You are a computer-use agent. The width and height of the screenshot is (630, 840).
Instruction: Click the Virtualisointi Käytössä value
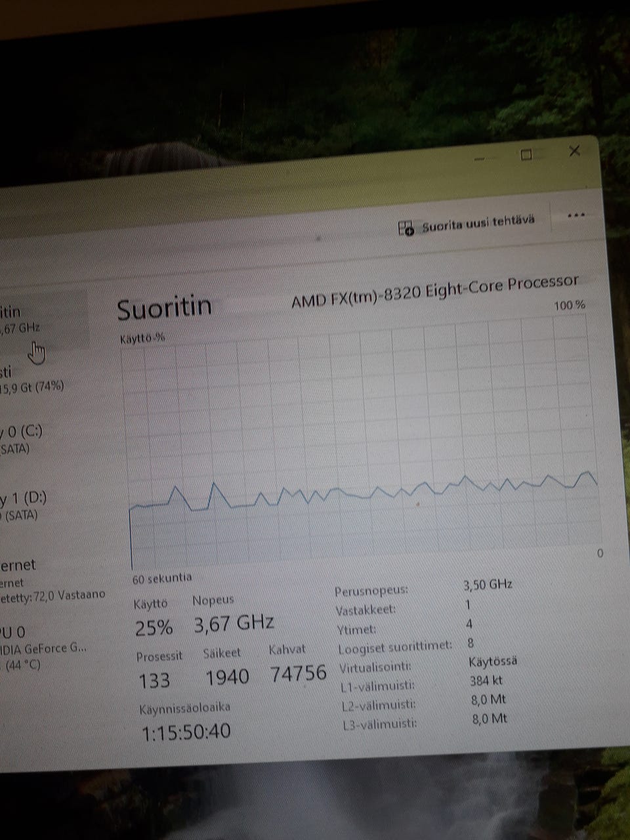tap(493, 661)
